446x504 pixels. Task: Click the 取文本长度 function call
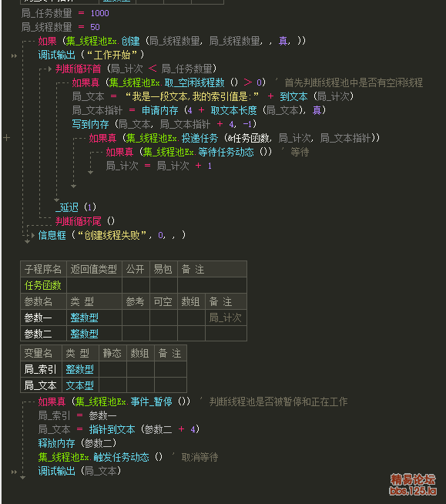234,110
